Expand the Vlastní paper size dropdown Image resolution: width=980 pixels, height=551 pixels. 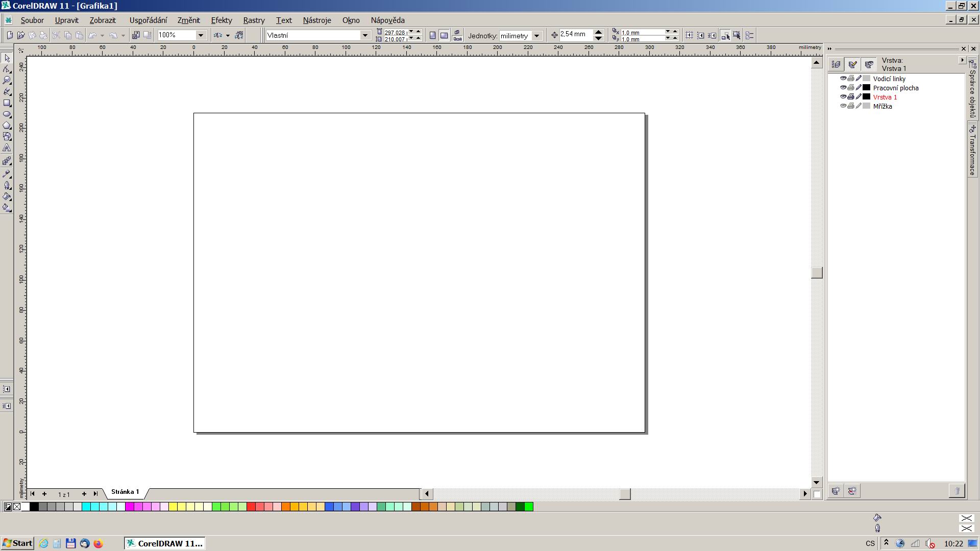[365, 35]
